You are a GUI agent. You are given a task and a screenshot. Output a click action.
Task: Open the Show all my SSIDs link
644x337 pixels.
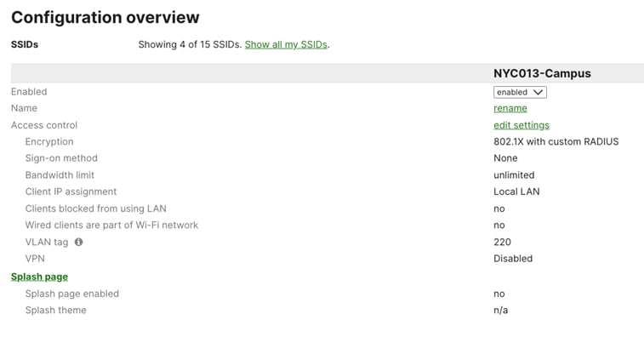click(x=286, y=44)
